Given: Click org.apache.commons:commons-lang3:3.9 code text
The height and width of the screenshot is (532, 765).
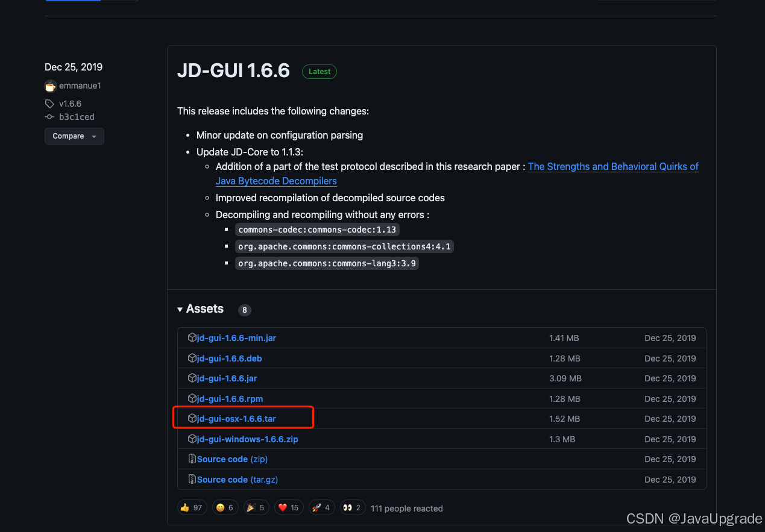Looking at the screenshot, I should pyautogui.click(x=327, y=263).
